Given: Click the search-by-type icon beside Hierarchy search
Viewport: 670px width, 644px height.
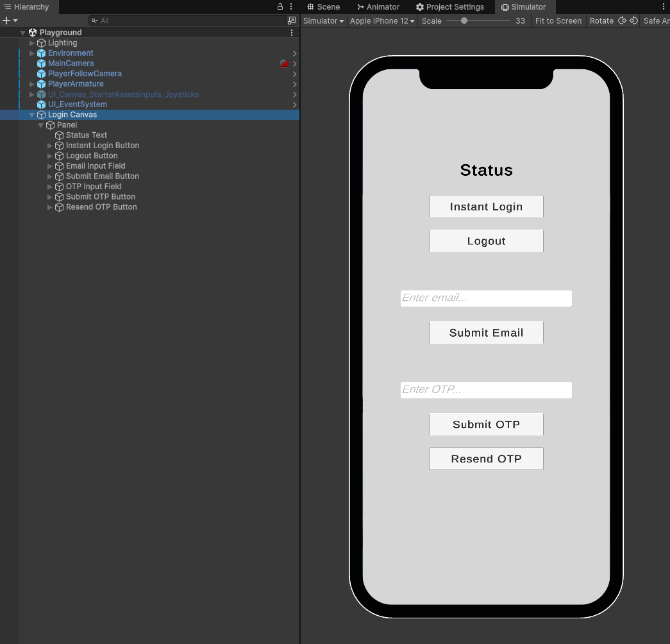Looking at the screenshot, I should (292, 21).
